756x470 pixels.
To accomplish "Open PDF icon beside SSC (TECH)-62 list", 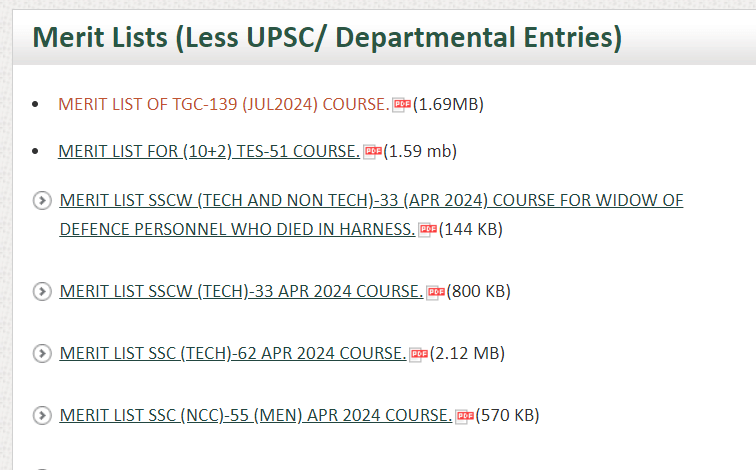I will (x=419, y=354).
